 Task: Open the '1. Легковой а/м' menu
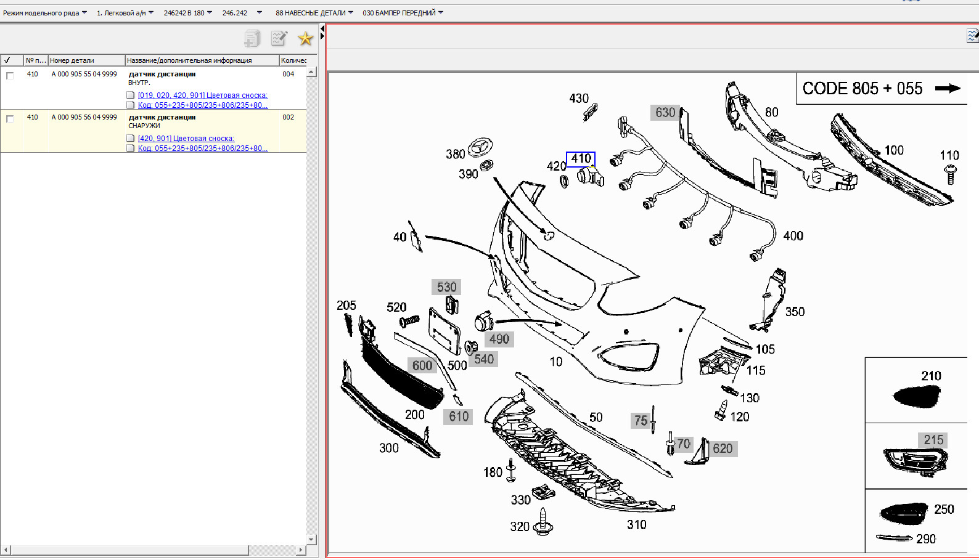tap(125, 13)
